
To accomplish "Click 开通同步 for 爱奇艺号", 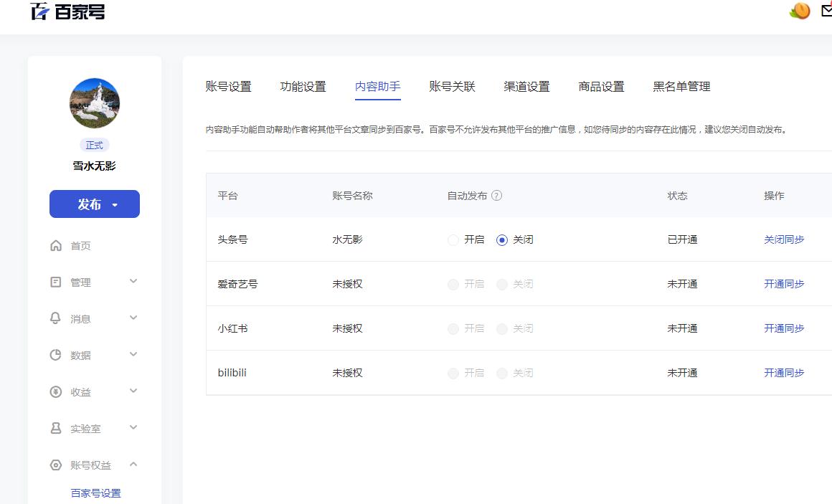I will 784,285.
